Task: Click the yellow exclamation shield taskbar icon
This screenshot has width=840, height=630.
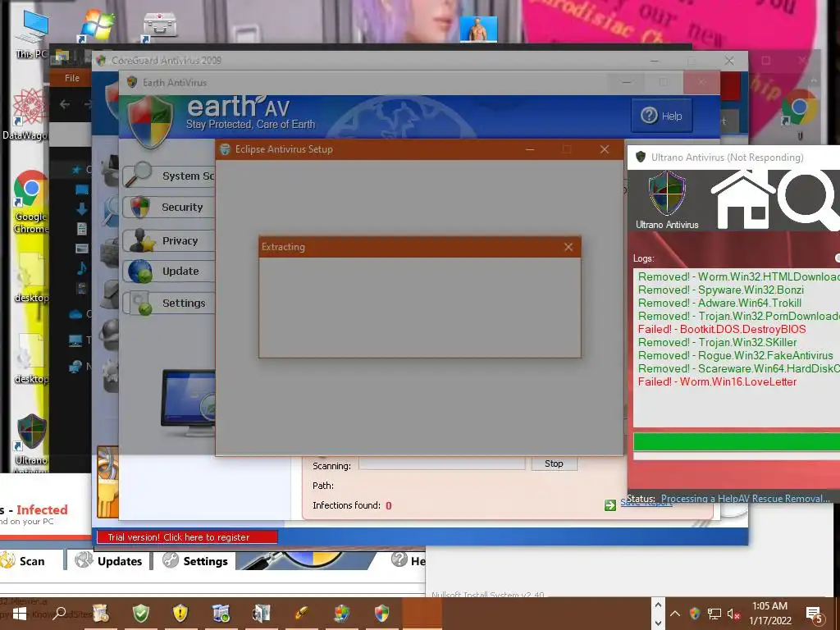Action: point(180,614)
